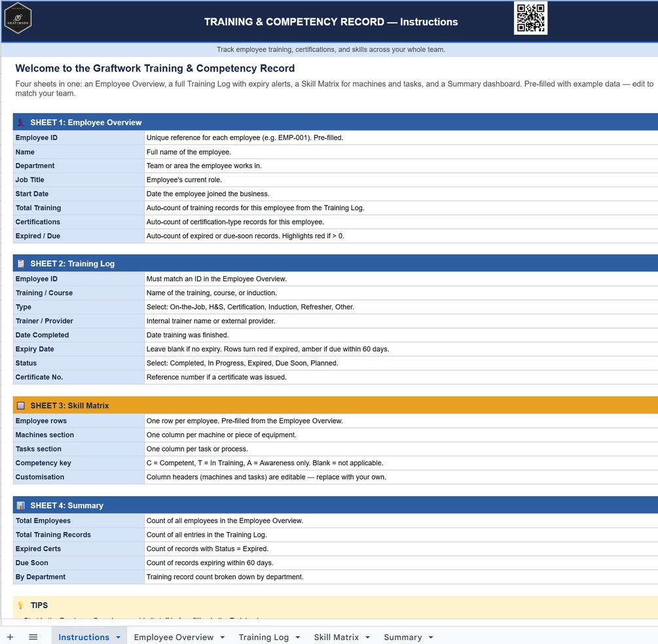Switch to the Employee Overview sheet tab
Viewport: 658px width, 644px height.
(x=174, y=637)
